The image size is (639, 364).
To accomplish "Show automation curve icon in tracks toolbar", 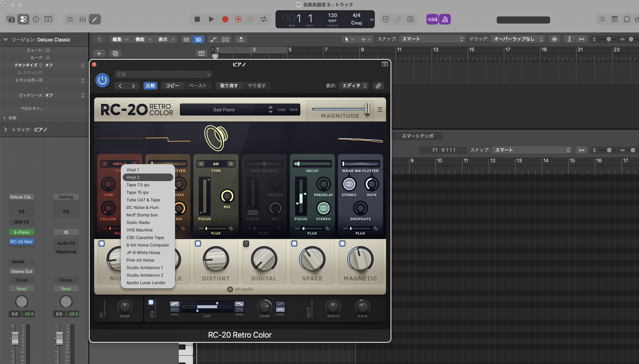I will (x=213, y=40).
